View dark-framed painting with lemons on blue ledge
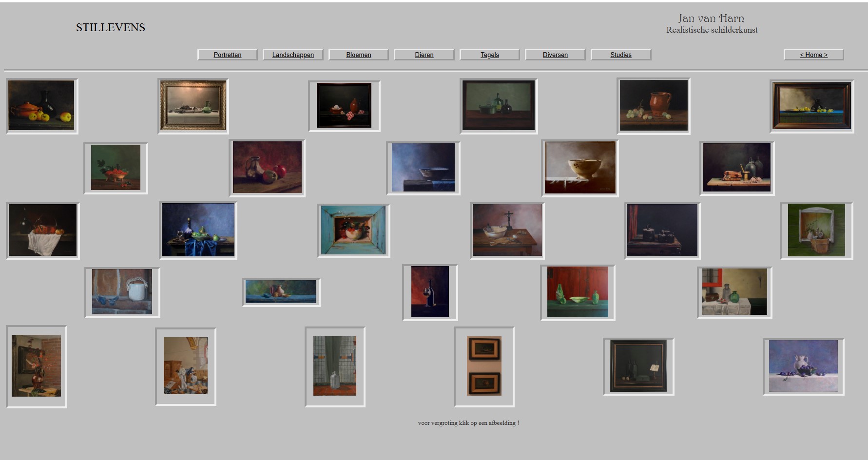868x460 pixels. tap(812, 106)
